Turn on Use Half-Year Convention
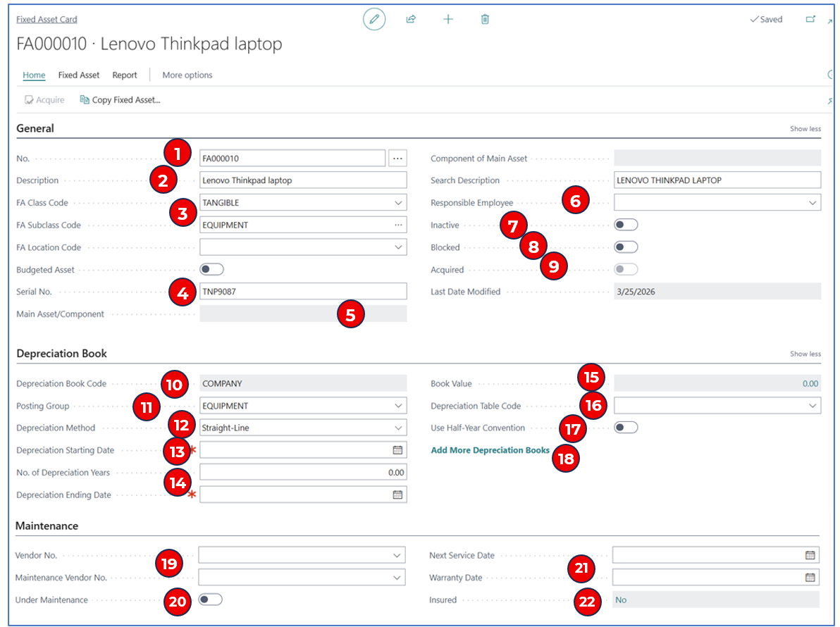The height and width of the screenshot is (627, 840). pyautogui.click(x=626, y=428)
